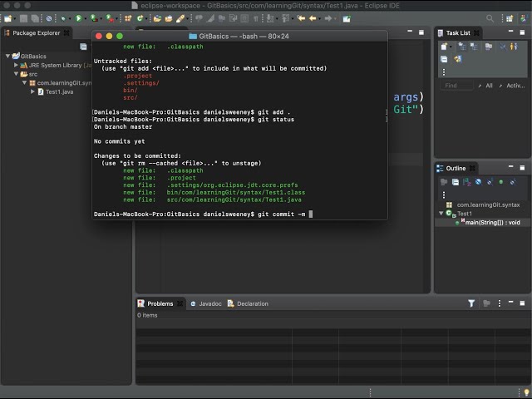This screenshot has height=399, width=532.
Task: Collapse the GitBasics project tree node
Action: click(x=7, y=56)
